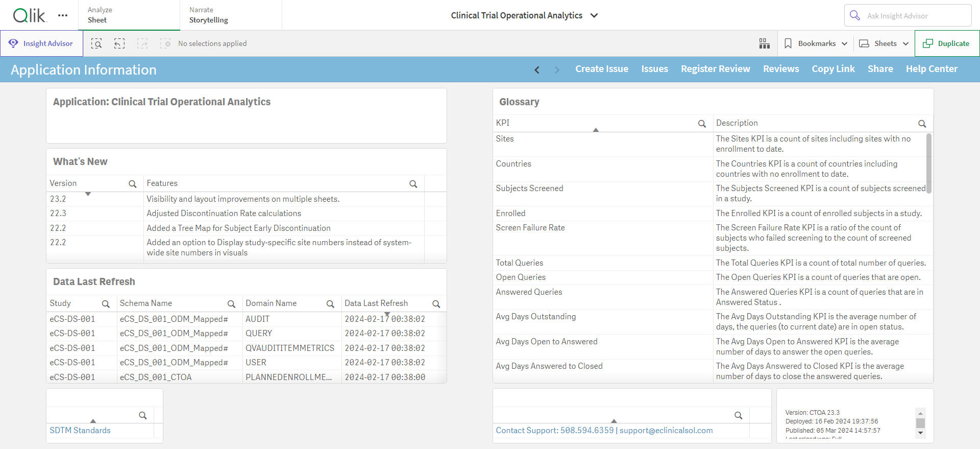Sort Glossary by KPI column header

503,123
